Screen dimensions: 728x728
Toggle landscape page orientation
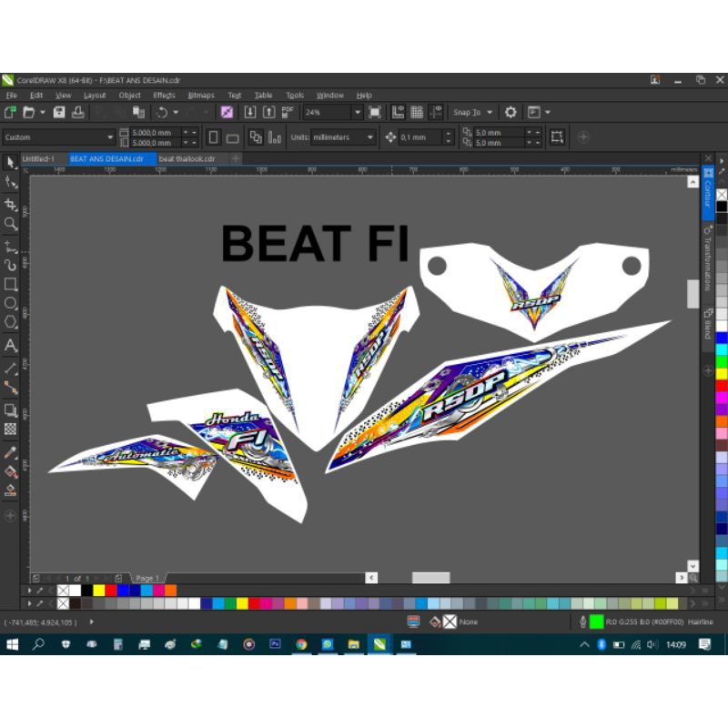[233, 136]
